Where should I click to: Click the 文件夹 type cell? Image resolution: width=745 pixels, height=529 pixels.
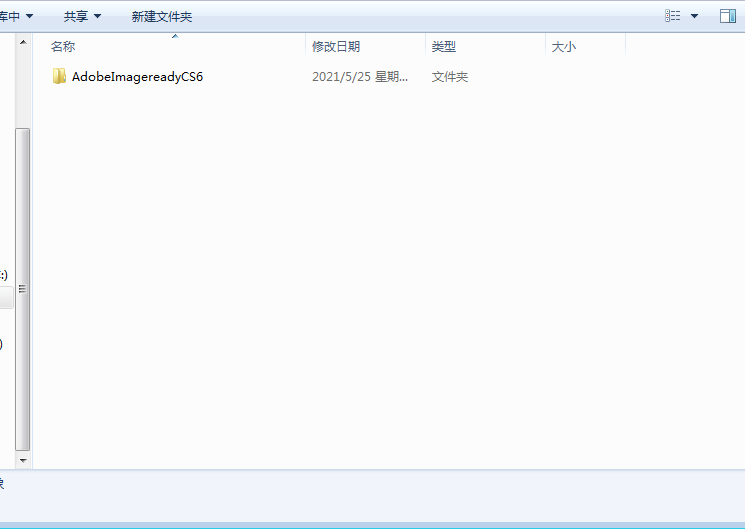tap(449, 77)
